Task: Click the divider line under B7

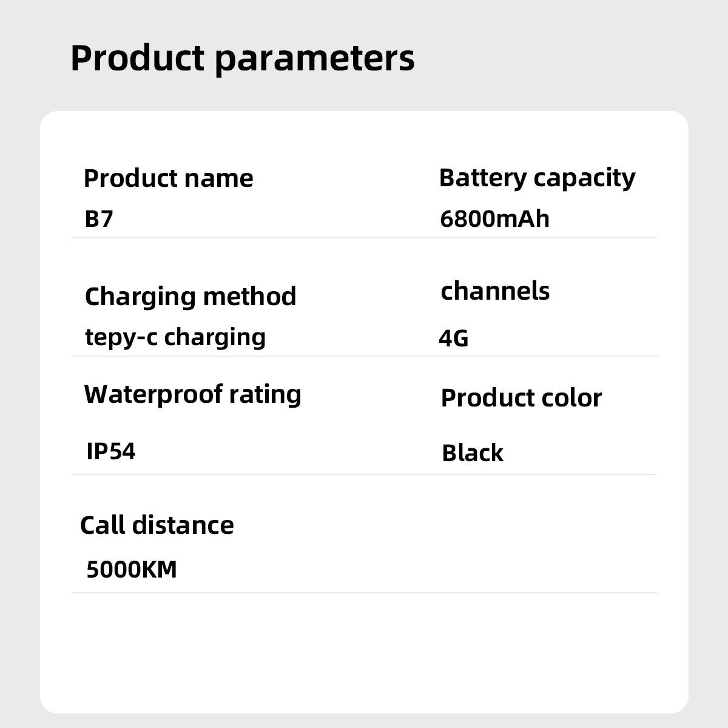Action: pos(364,238)
